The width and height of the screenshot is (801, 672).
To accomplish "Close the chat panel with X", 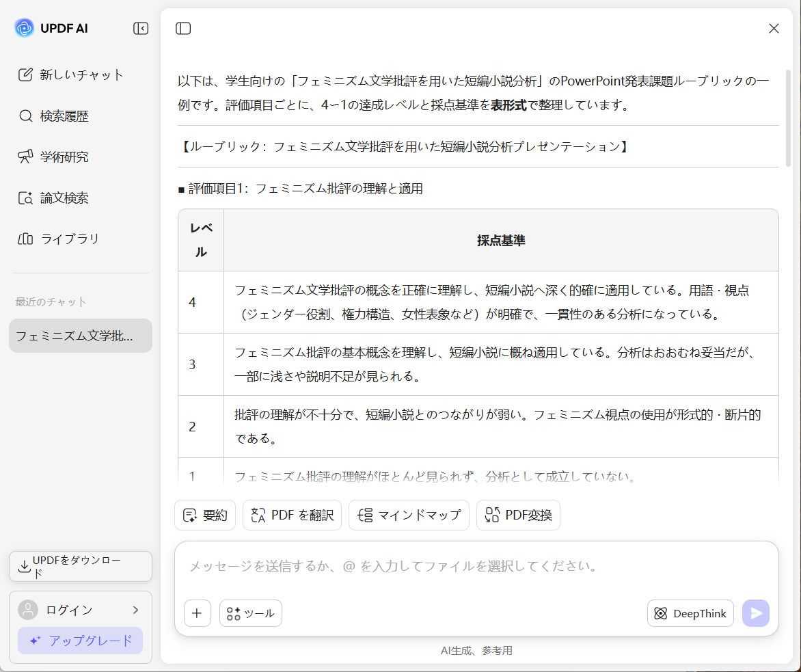I will coord(774,29).
